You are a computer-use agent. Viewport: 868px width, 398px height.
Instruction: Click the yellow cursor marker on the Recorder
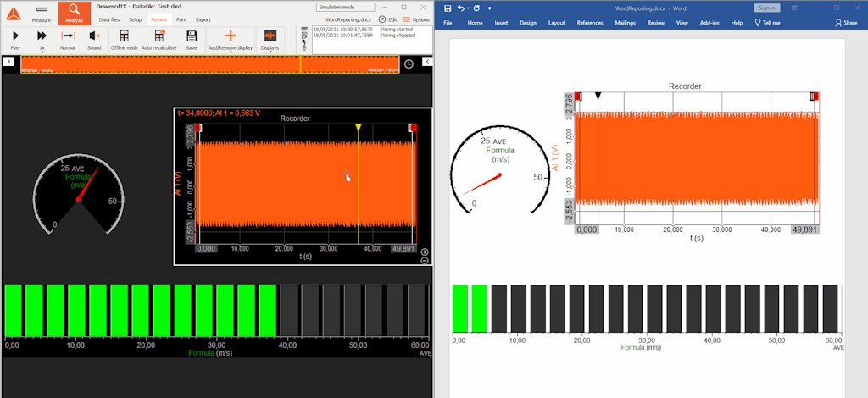click(359, 128)
